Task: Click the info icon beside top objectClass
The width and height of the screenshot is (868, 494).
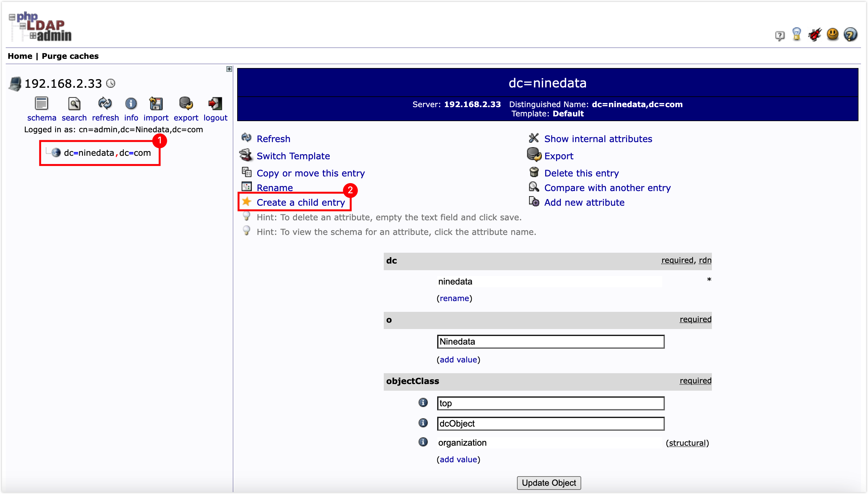Action: click(x=423, y=403)
